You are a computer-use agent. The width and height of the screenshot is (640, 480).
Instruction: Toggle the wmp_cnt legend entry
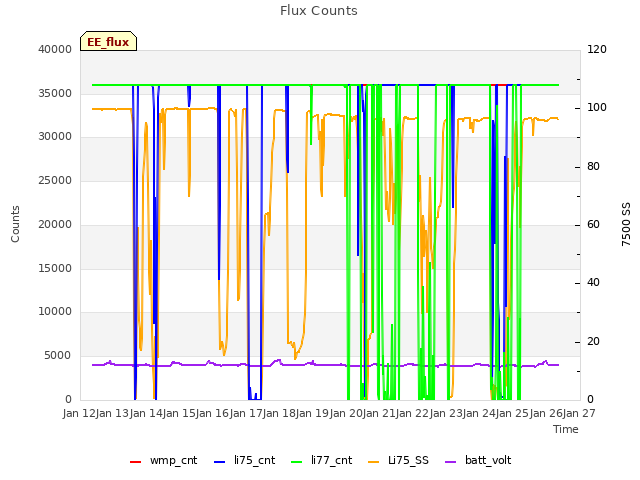[x=163, y=460]
